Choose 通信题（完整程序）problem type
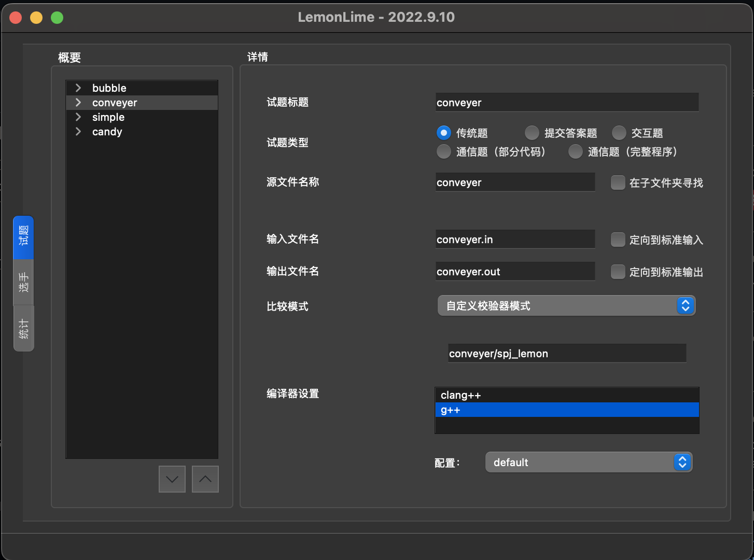 coord(576,151)
